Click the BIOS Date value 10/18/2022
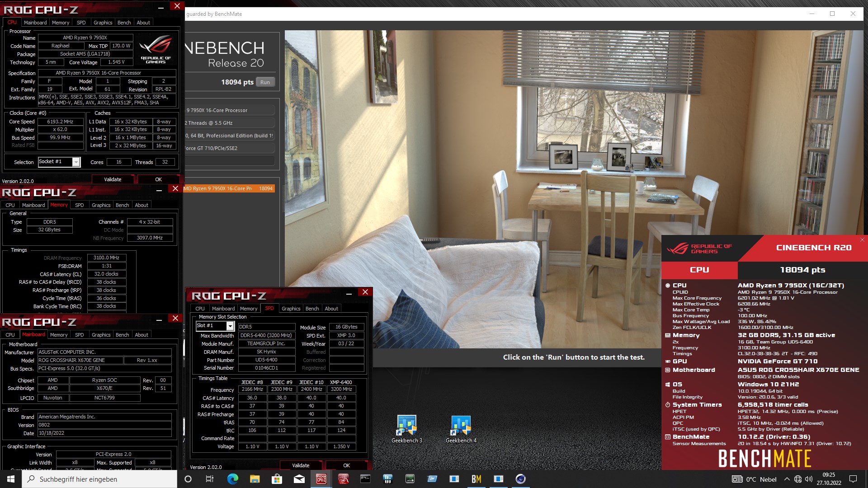868x488 pixels. (104, 433)
